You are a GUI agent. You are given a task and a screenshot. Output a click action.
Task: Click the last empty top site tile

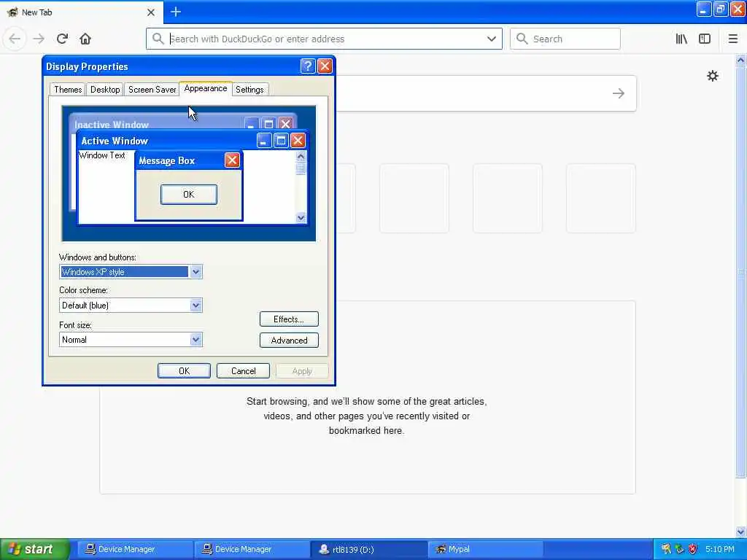pyautogui.click(x=601, y=198)
